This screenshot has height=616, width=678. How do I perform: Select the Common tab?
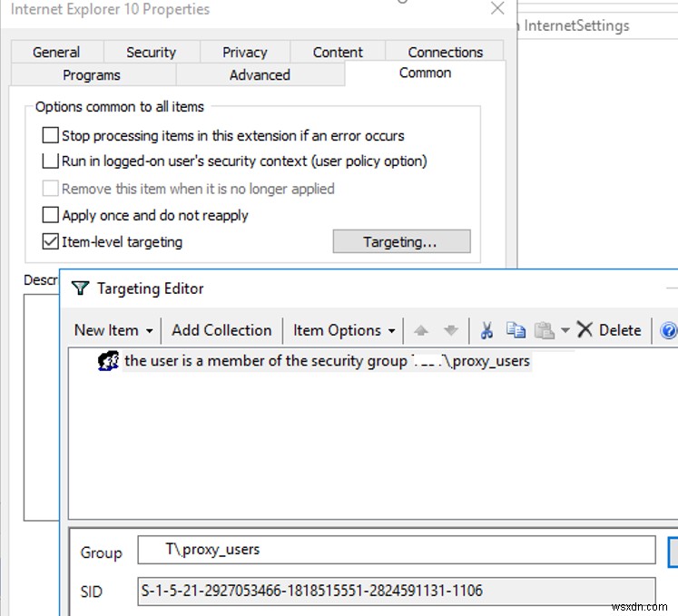tap(425, 73)
